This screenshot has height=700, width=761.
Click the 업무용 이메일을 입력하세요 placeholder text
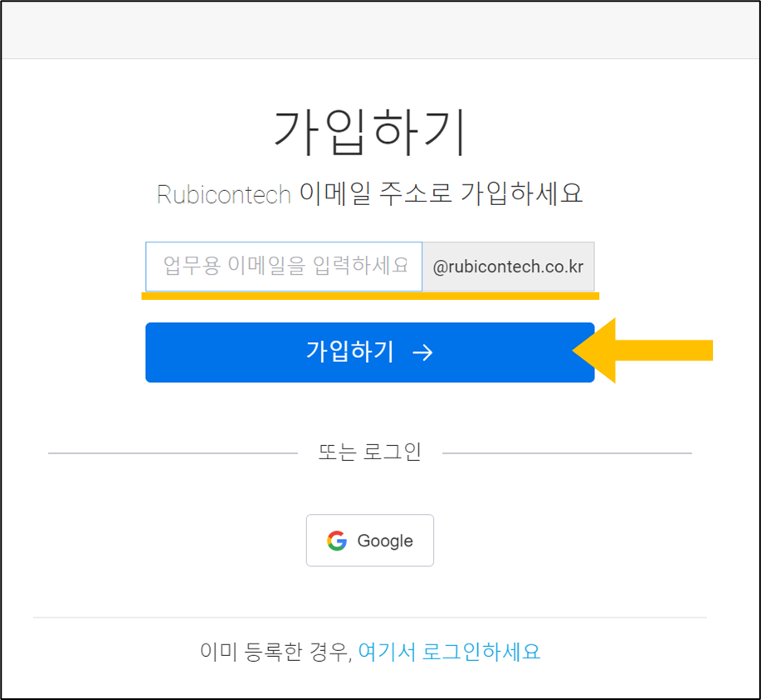(285, 267)
